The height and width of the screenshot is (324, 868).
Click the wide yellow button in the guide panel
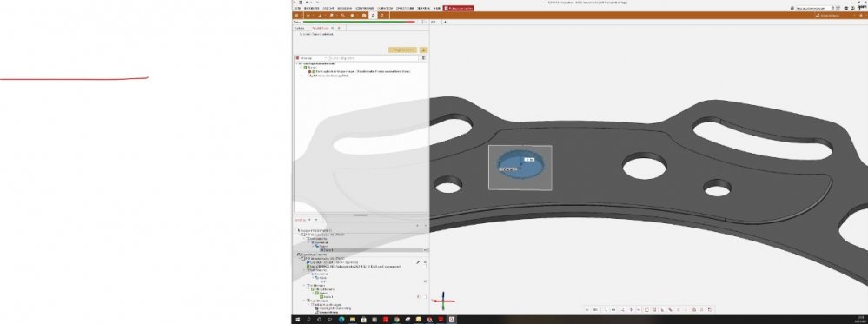(x=402, y=50)
